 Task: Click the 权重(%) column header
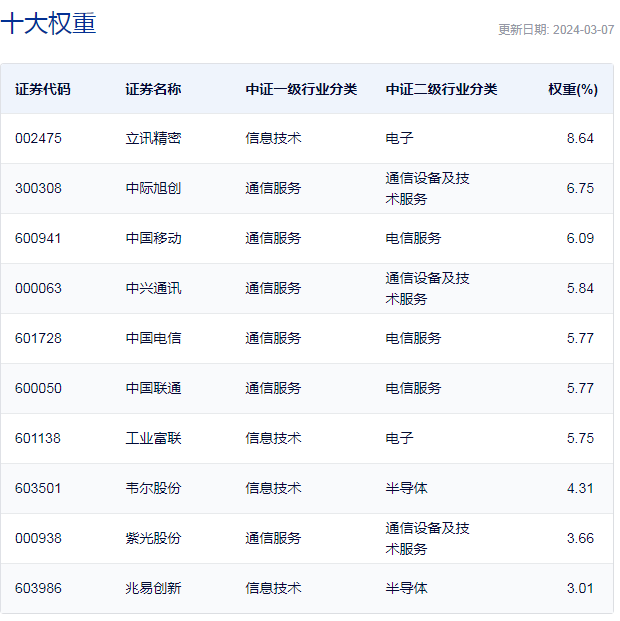tap(573, 89)
